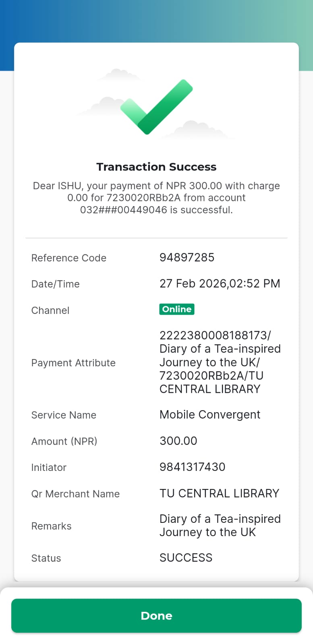
Task: Click the 300.00 amount value
Action: [178, 441]
